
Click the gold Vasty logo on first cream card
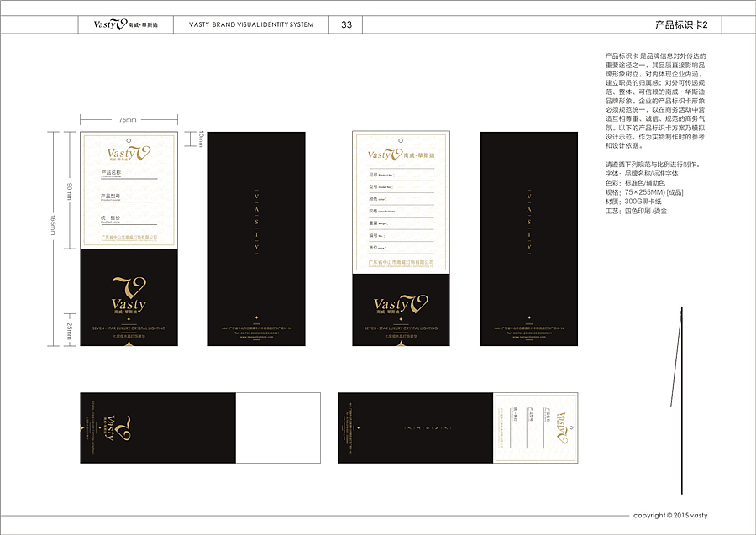[129, 153]
